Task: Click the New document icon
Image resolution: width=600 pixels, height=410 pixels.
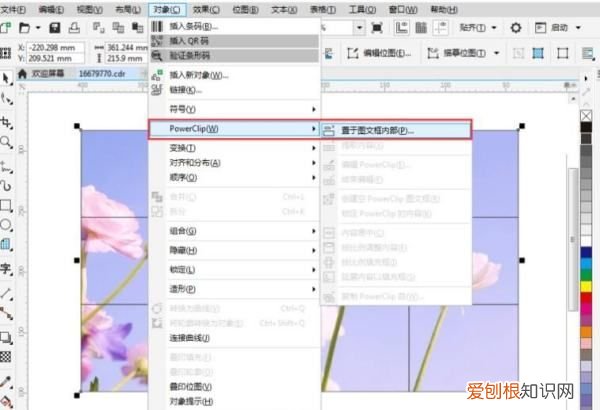Action: tap(5, 28)
